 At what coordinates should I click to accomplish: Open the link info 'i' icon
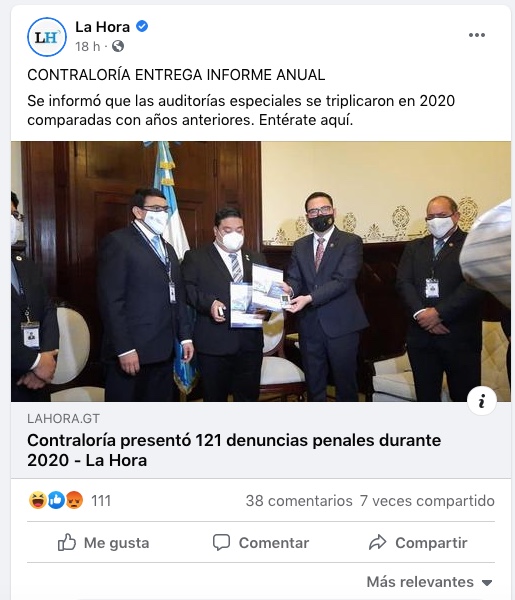coord(482,401)
